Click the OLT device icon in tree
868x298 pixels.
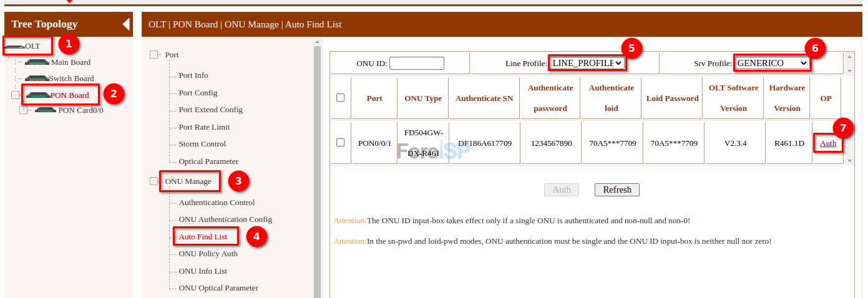(x=15, y=47)
